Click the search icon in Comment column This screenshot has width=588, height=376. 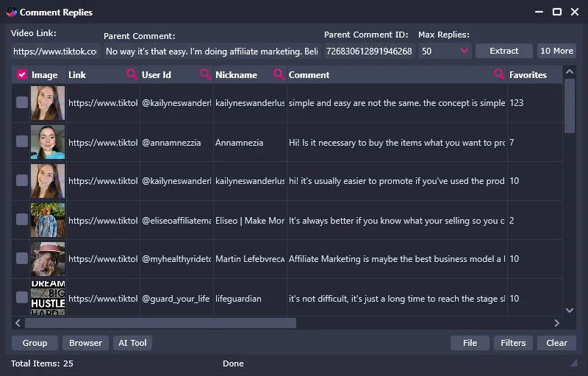pos(499,74)
